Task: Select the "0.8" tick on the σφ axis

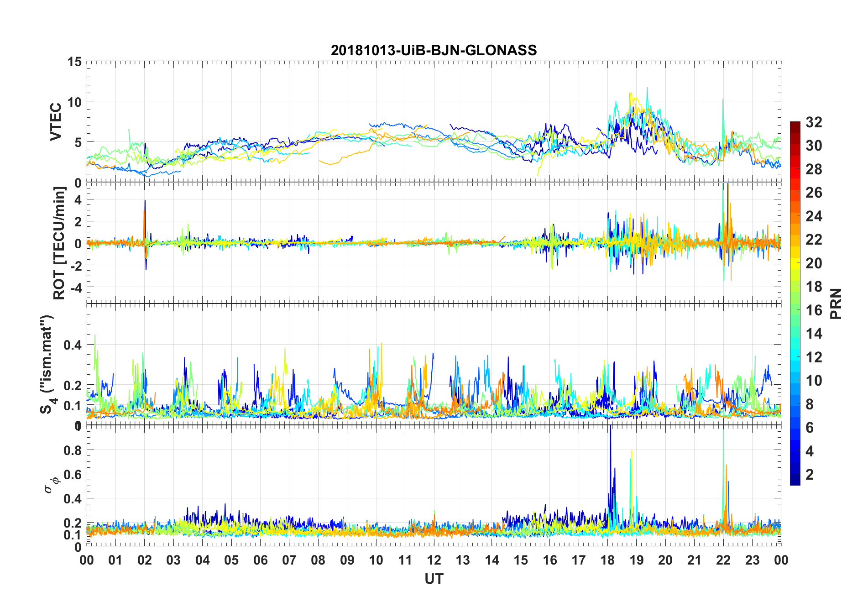Action: tap(73, 450)
